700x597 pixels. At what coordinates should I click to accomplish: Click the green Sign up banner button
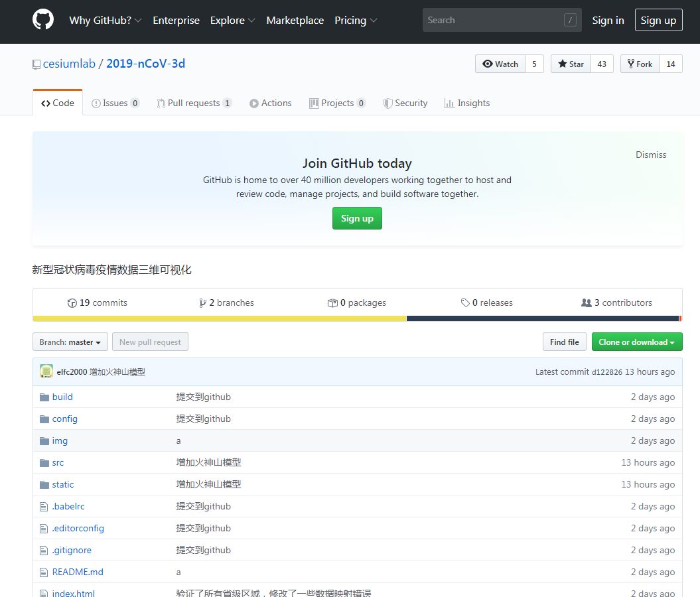click(x=357, y=218)
